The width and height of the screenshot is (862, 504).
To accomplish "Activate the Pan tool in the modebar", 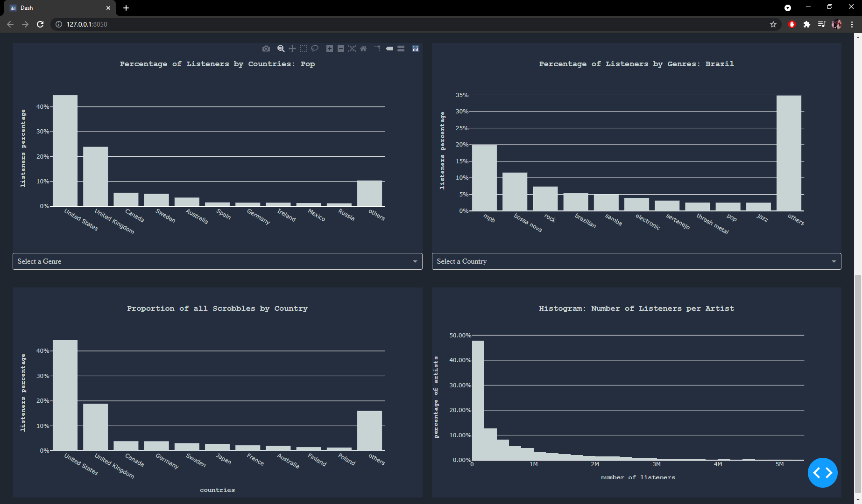I will tap(292, 49).
